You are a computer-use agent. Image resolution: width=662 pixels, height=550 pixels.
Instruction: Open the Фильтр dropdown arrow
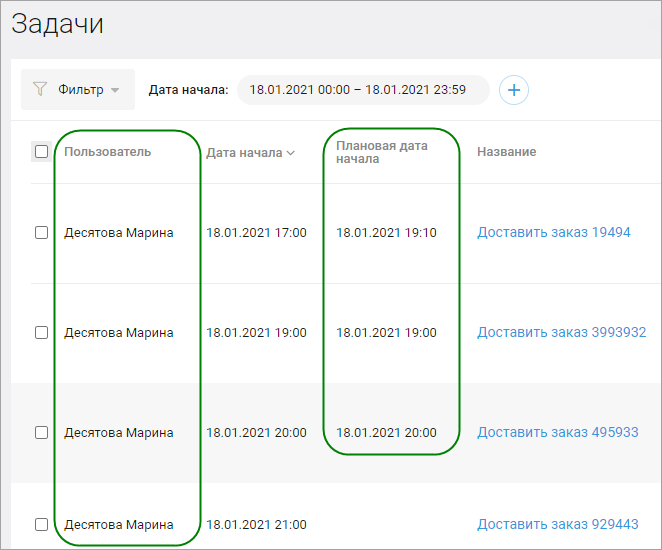tap(115, 90)
